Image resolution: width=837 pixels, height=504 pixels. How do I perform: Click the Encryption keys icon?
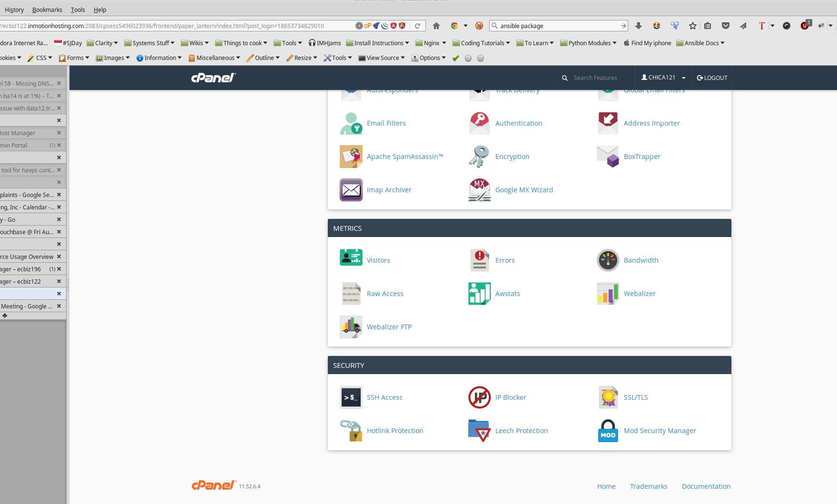click(479, 157)
